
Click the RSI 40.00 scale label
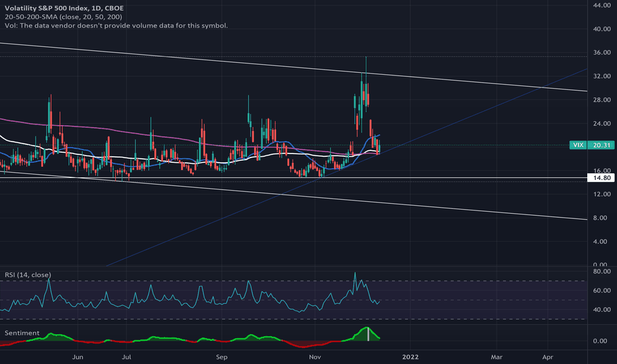point(602,309)
